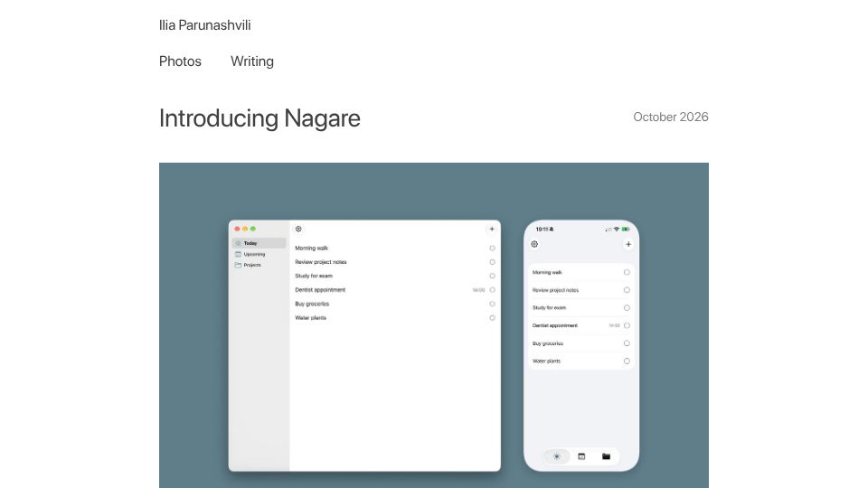Screen dimensions: 868x488
Task: Switch to folder tab on phone bar
Action: click(x=606, y=456)
